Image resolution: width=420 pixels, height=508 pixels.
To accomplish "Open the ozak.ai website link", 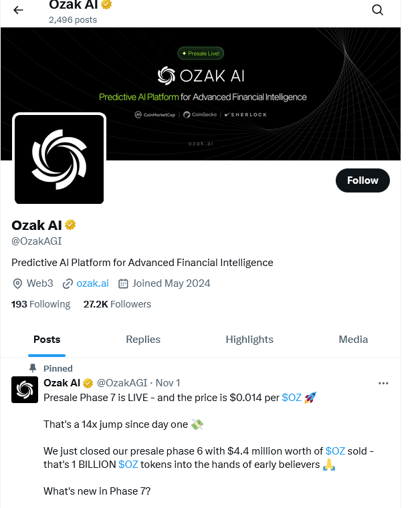I will click(92, 283).
